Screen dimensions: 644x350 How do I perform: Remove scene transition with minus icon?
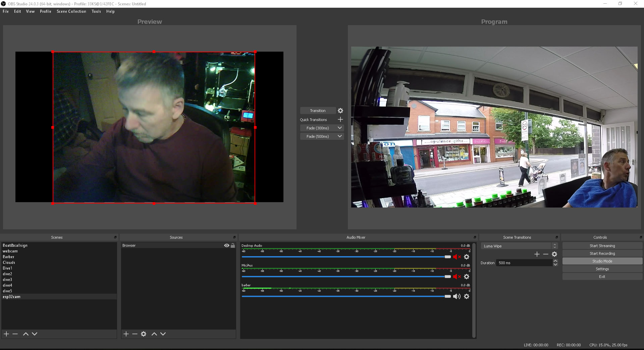[x=546, y=254]
